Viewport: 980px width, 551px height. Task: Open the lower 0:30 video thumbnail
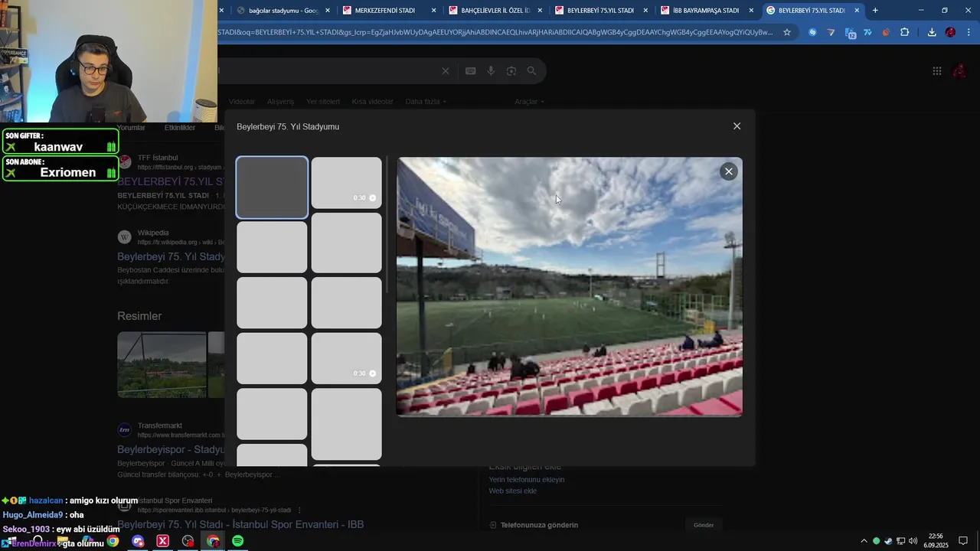tap(346, 358)
